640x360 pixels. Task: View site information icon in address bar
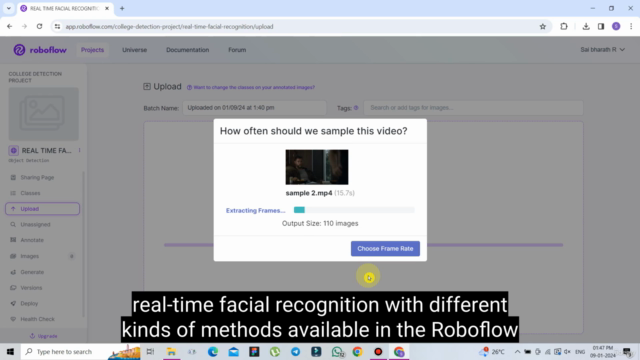click(x=58, y=27)
